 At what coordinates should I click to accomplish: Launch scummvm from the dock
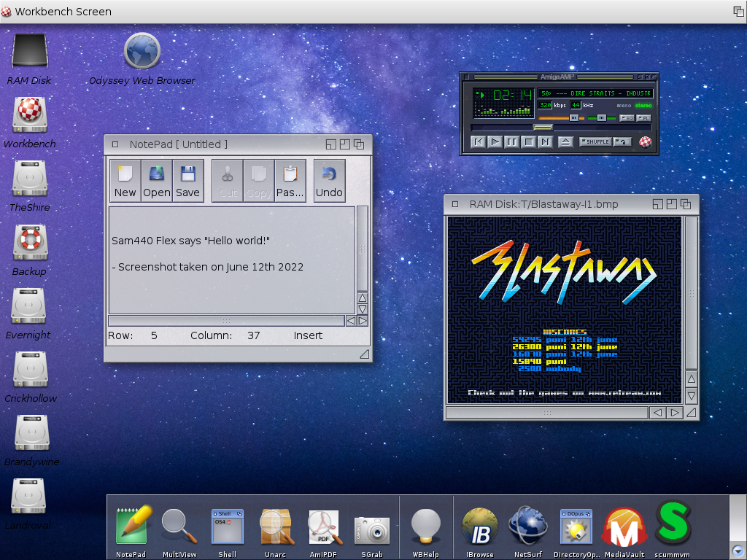point(672,522)
